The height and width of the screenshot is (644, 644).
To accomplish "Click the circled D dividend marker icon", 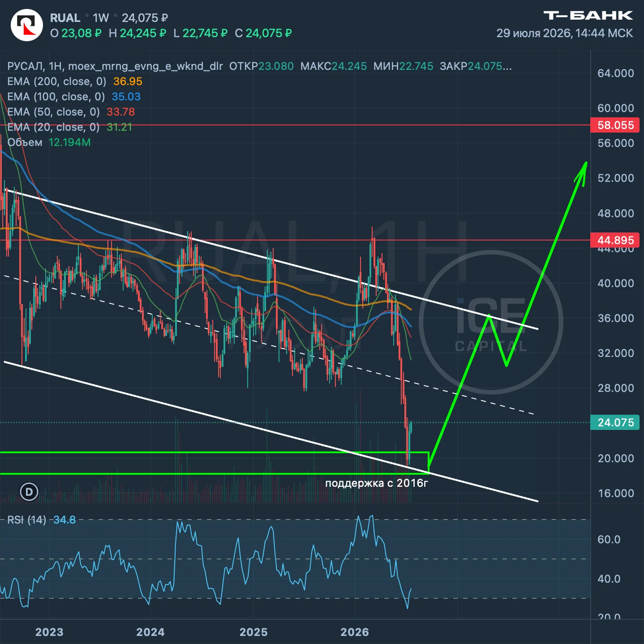I will click(x=29, y=492).
